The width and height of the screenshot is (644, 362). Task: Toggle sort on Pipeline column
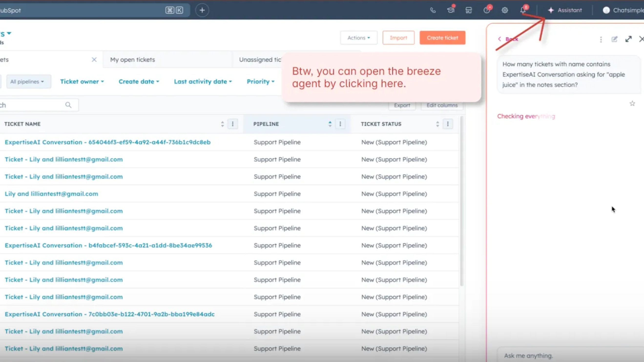click(330, 124)
